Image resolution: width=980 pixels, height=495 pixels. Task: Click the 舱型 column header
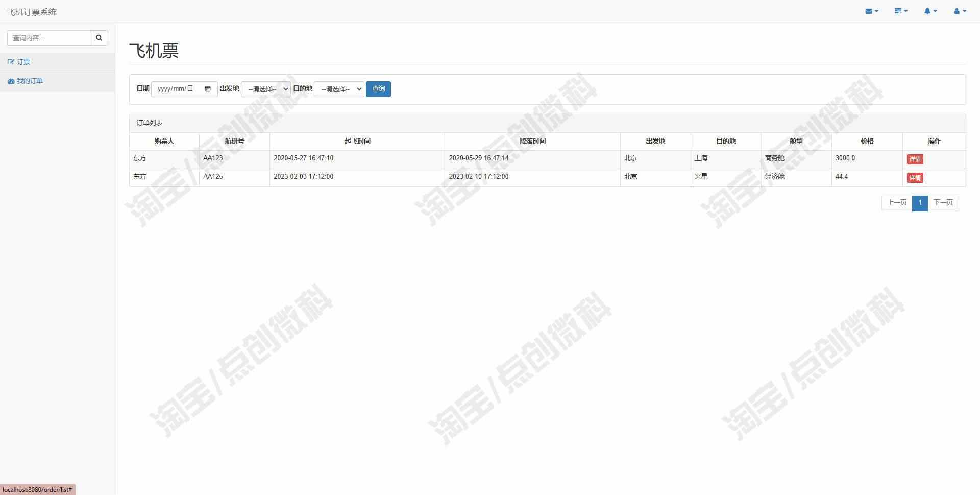(796, 141)
